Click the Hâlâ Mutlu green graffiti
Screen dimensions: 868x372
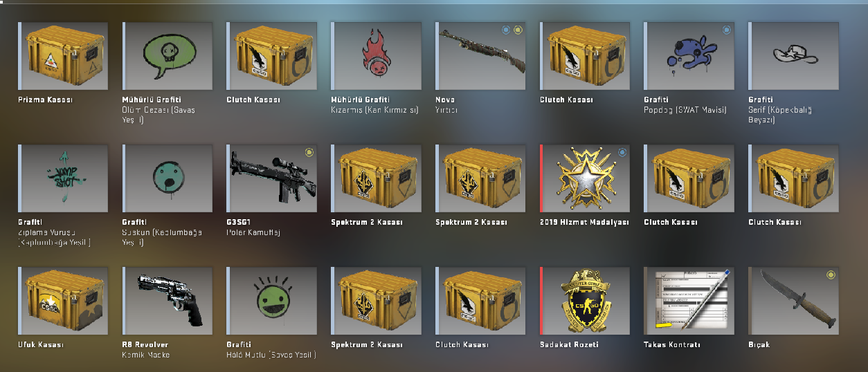[272, 301]
